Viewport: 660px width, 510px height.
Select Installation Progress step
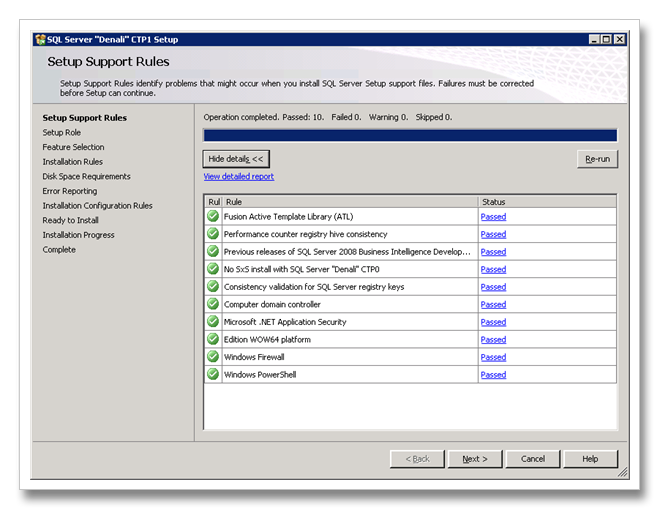pos(78,235)
